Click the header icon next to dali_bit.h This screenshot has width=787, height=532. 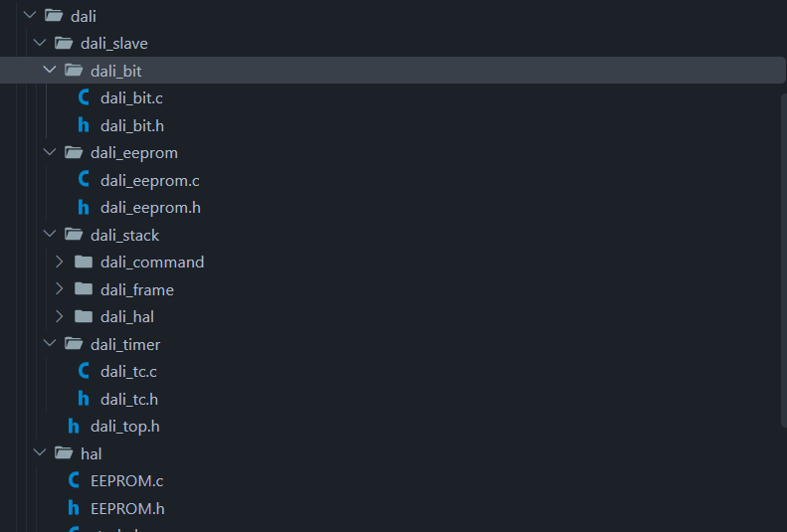(x=84, y=125)
